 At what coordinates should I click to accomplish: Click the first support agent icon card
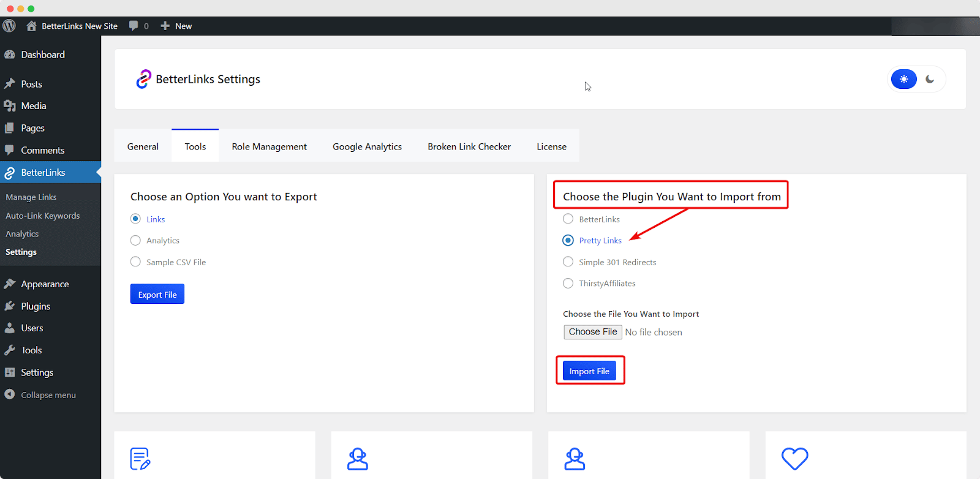click(x=358, y=459)
